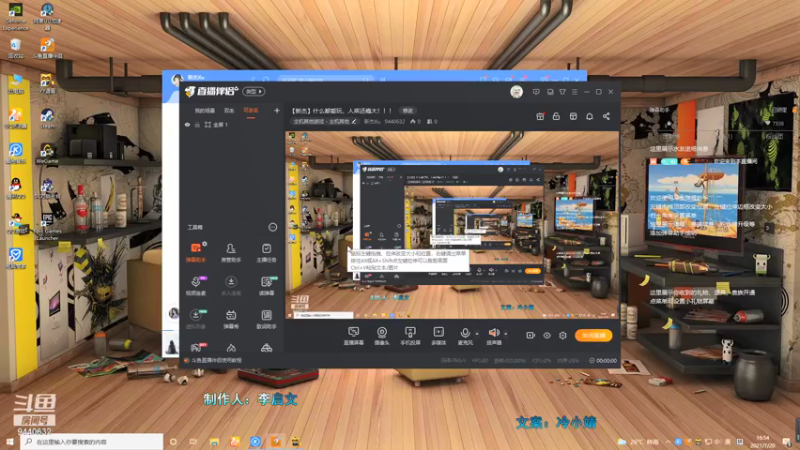Click the Windows taskbar search box
This screenshot has width=800, height=450.
(x=92, y=442)
